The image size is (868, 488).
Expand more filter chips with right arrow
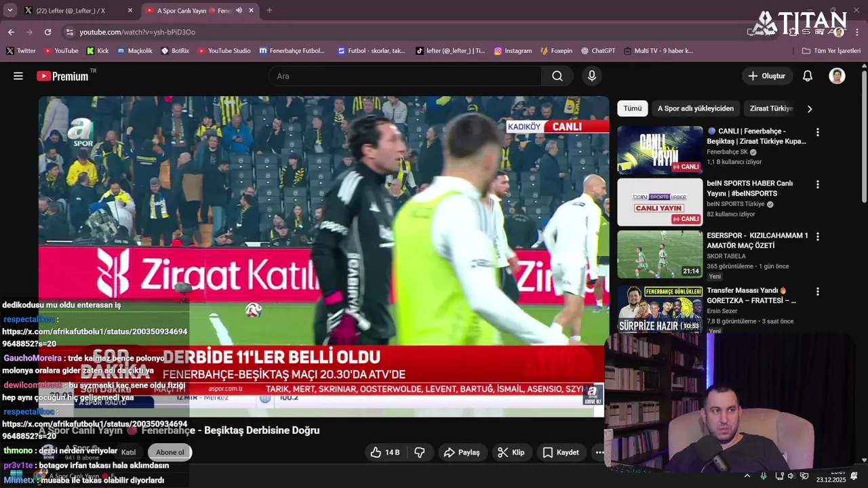809,108
